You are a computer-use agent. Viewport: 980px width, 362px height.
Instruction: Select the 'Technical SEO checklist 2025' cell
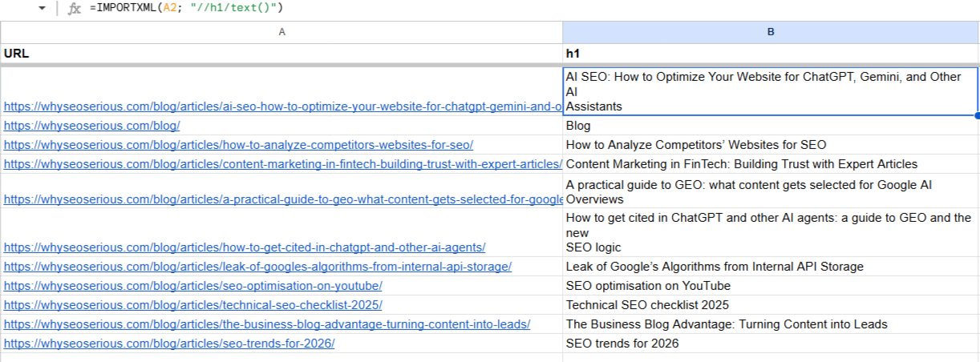(x=771, y=305)
